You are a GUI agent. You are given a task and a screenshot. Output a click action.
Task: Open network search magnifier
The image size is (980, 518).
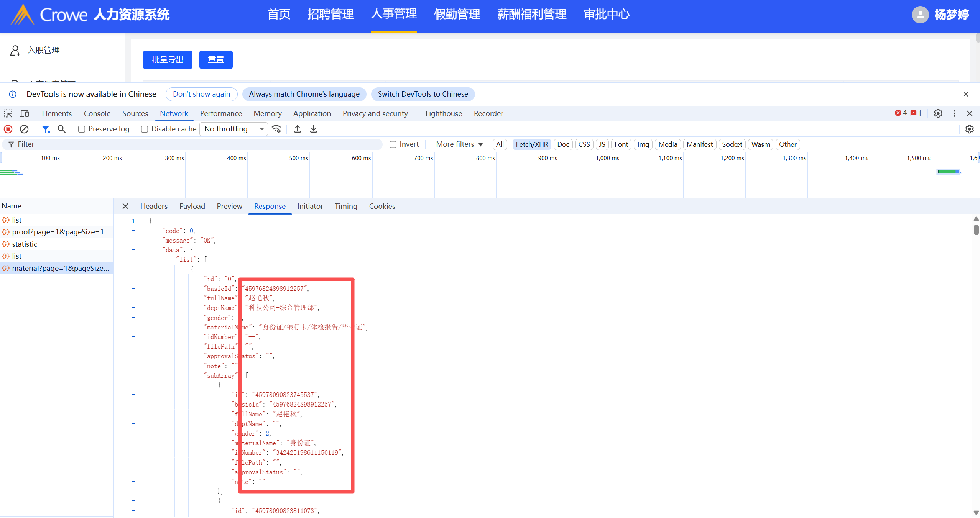[61, 129]
